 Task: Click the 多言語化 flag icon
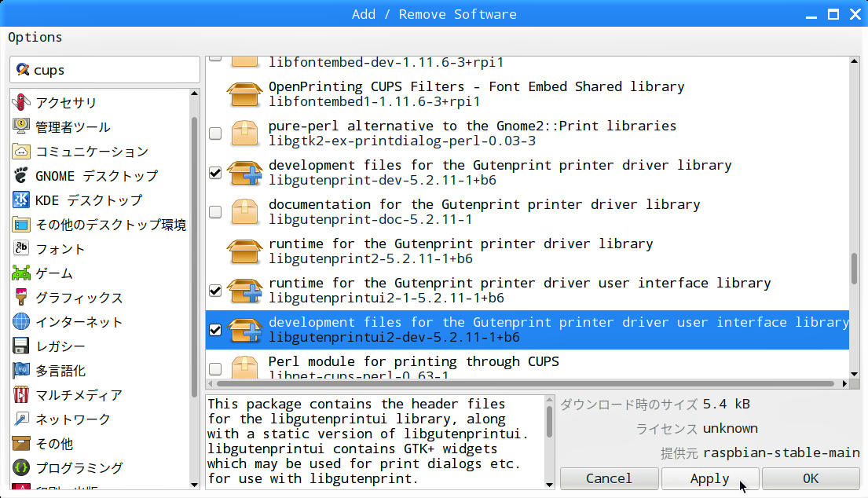point(21,370)
